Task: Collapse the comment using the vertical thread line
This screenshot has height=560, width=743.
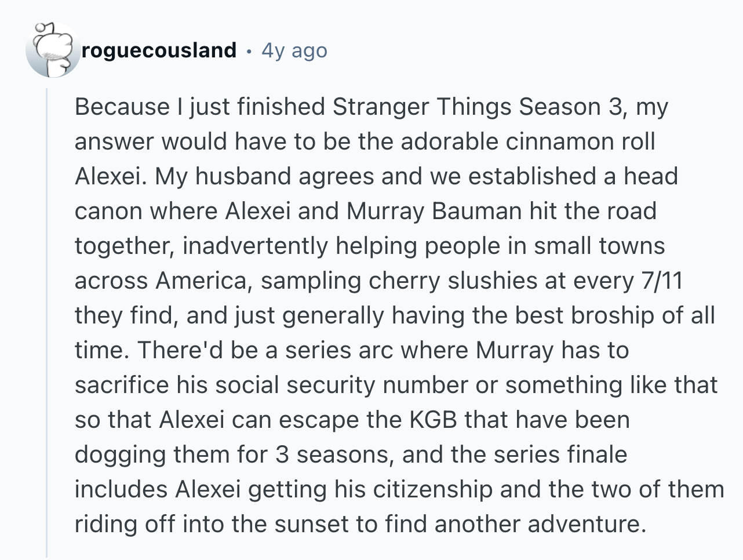Action: [x=47, y=323]
